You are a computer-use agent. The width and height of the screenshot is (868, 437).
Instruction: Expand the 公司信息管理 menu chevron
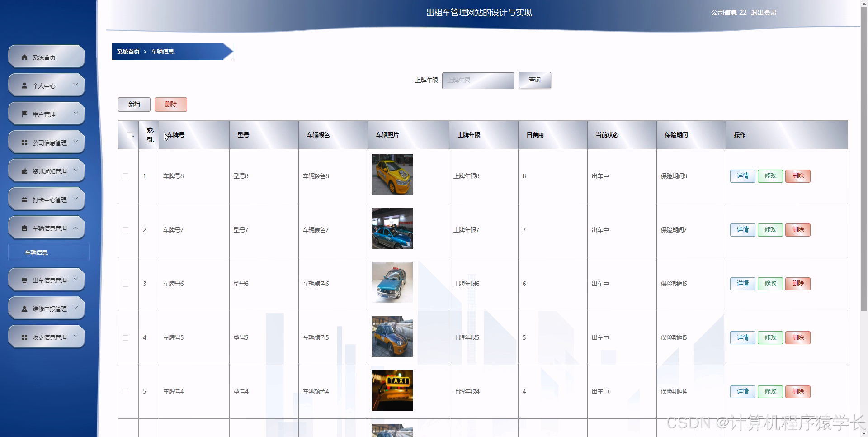(x=75, y=142)
